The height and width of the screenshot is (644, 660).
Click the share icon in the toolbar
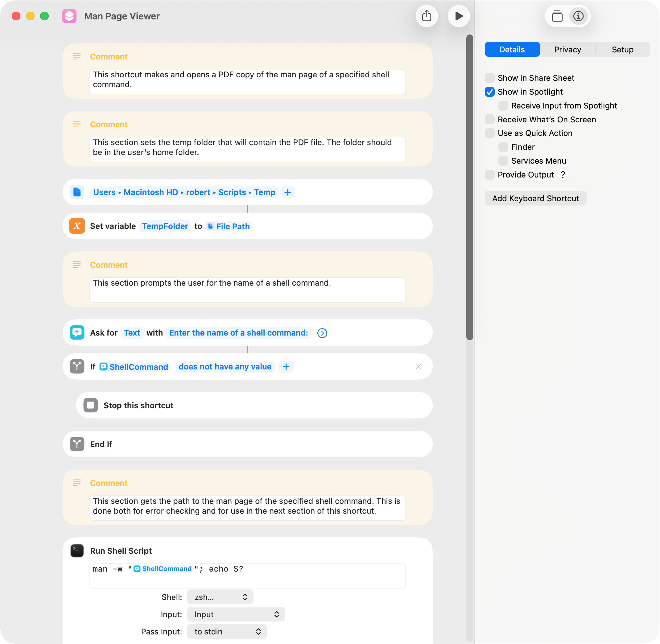[x=427, y=16]
